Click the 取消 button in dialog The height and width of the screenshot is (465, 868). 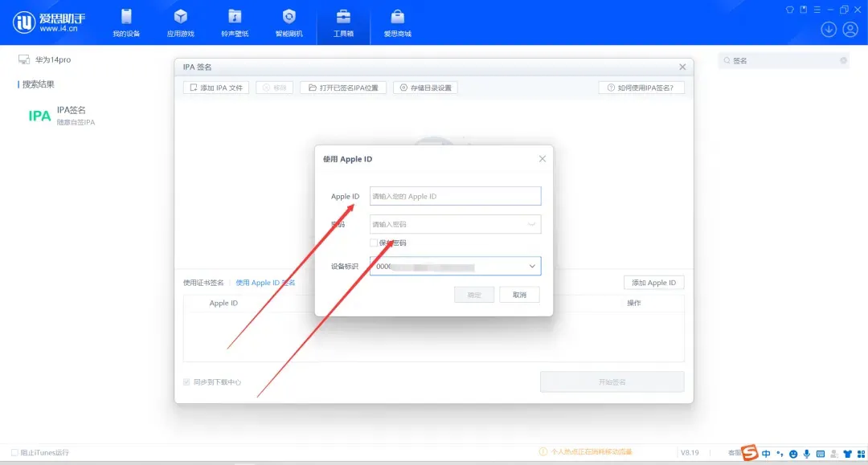coord(519,295)
